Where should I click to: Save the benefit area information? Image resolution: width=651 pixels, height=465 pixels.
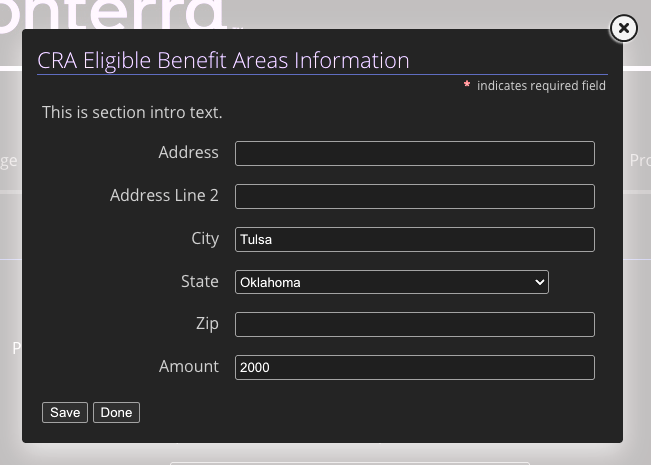click(x=65, y=413)
